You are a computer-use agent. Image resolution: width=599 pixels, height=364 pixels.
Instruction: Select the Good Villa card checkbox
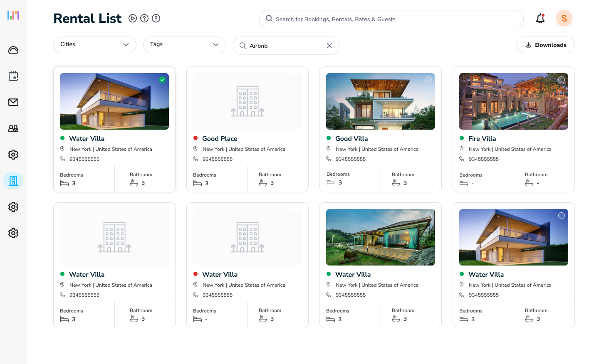click(x=428, y=80)
